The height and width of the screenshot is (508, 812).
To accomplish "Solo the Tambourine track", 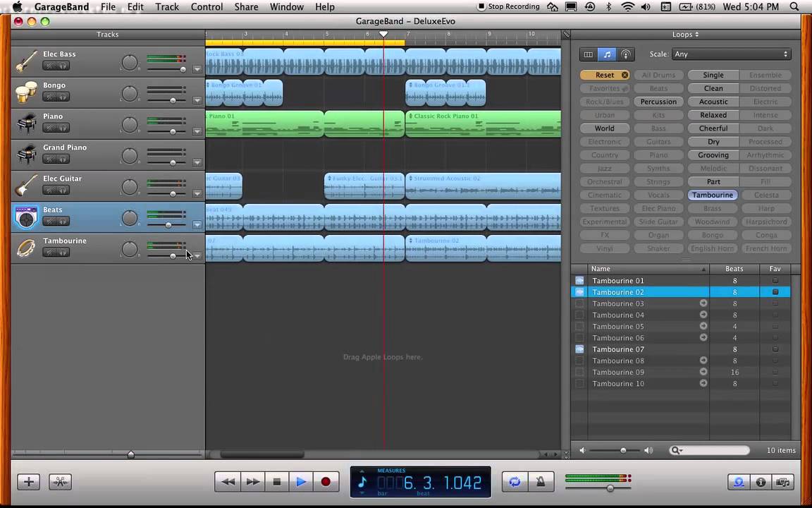I will [x=62, y=253].
